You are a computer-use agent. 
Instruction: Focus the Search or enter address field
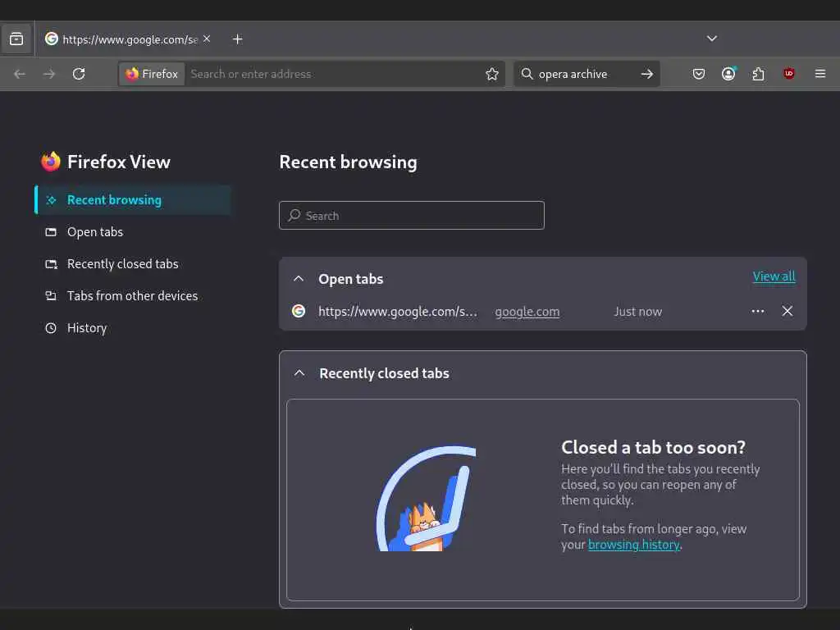(333, 74)
